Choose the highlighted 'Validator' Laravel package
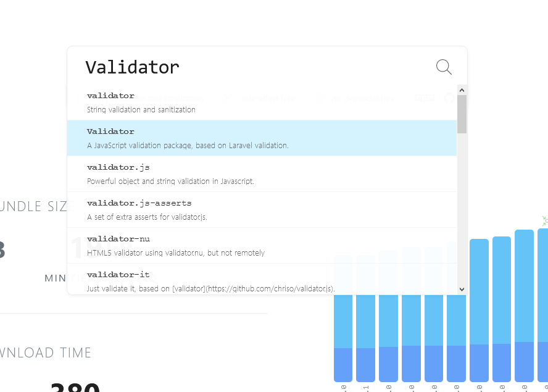 click(247, 138)
